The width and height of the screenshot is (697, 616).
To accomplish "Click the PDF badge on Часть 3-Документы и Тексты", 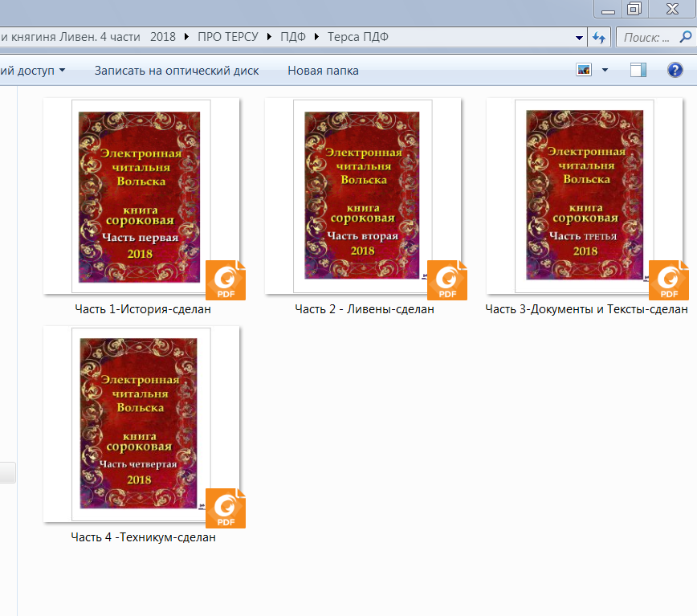I will tap(668, 280).
